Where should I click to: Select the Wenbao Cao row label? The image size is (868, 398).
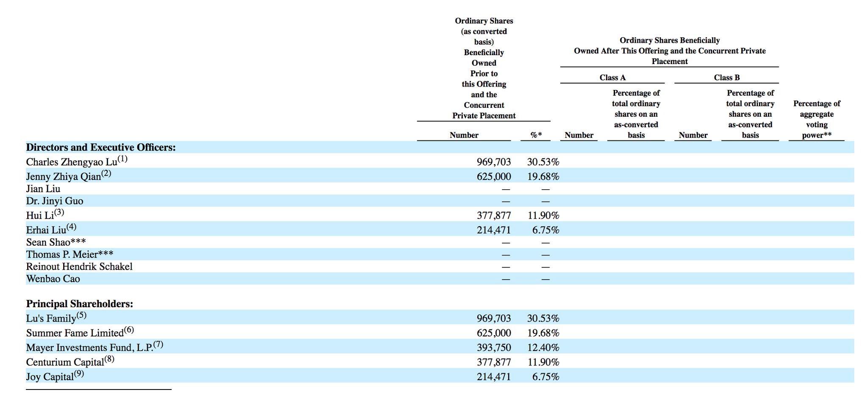click(x=53, y=279)
